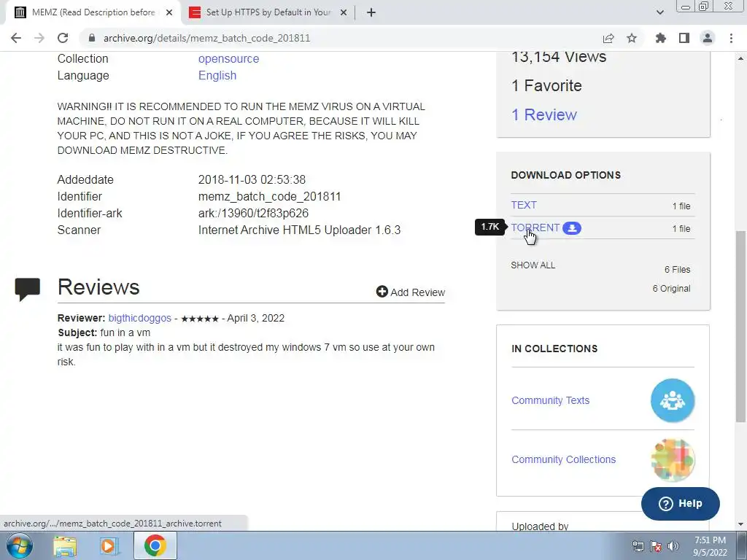The image size is (747, 560).
Task: Click the torrent download arrow icon
Action: click(572, 228)
